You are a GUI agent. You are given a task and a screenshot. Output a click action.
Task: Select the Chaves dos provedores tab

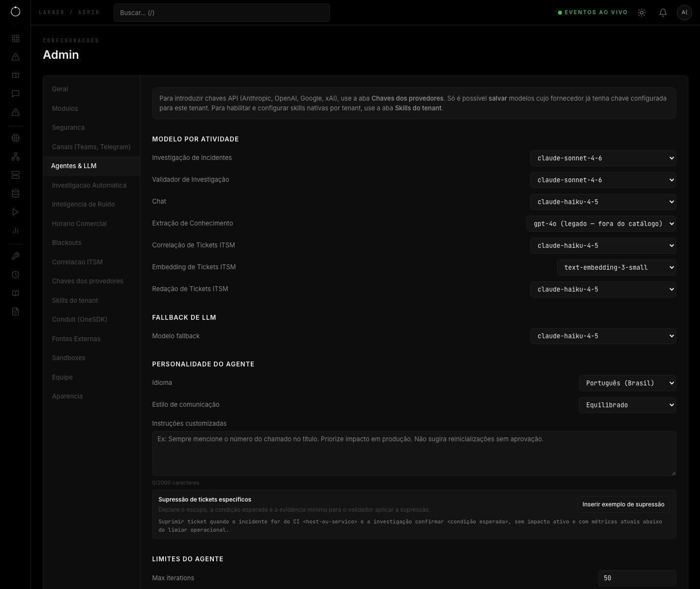coord(92,281)
